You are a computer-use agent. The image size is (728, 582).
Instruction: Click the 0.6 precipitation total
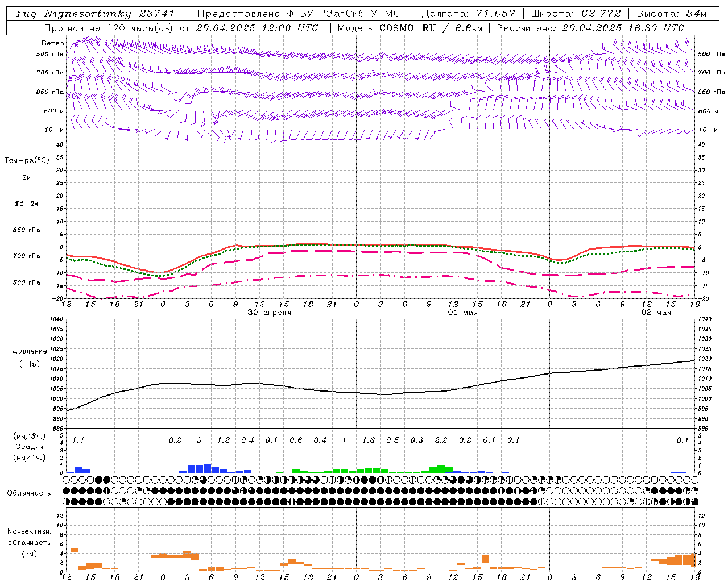coord(296,440)
